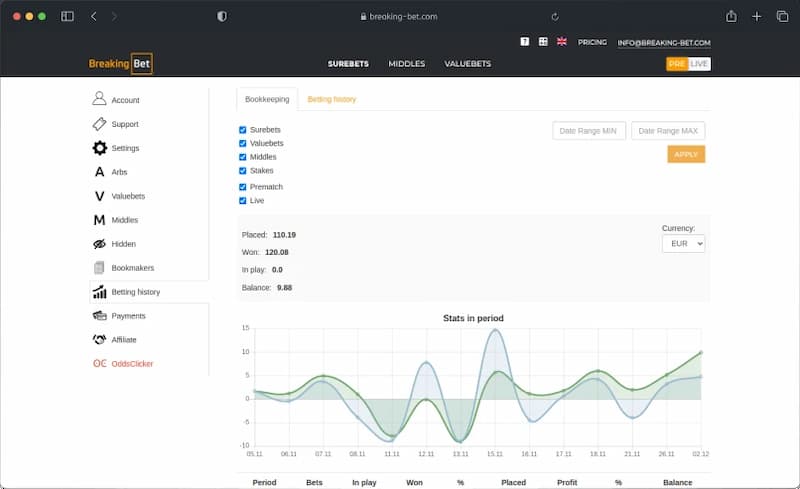
Task: Go back with Safari back arrow
Action: point(93,16)
